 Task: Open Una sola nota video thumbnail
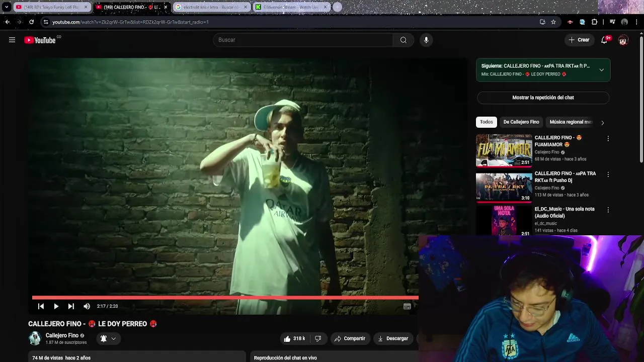click(x=504, y=221)
